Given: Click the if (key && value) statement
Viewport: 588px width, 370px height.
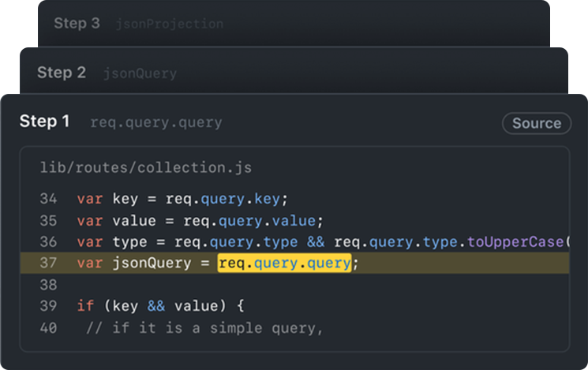Looking at the screenshot, I should 160,306.
